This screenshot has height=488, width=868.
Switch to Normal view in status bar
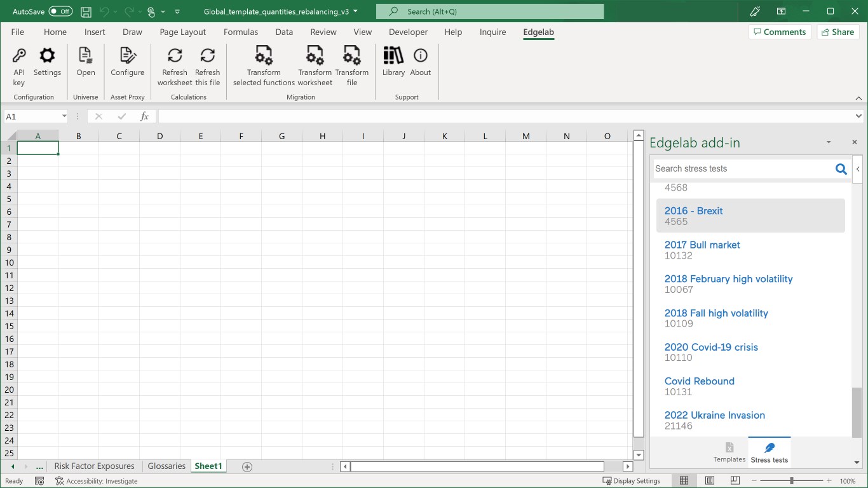[684, 481]
